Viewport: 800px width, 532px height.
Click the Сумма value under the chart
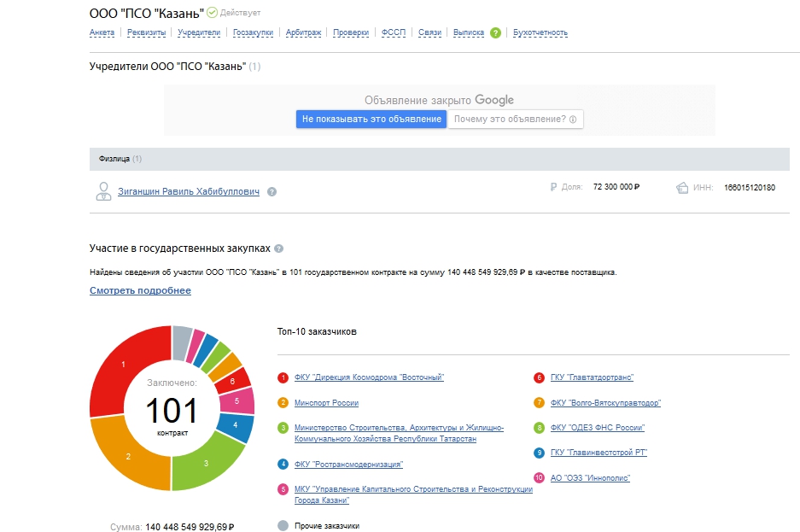[x=190, y=527]
